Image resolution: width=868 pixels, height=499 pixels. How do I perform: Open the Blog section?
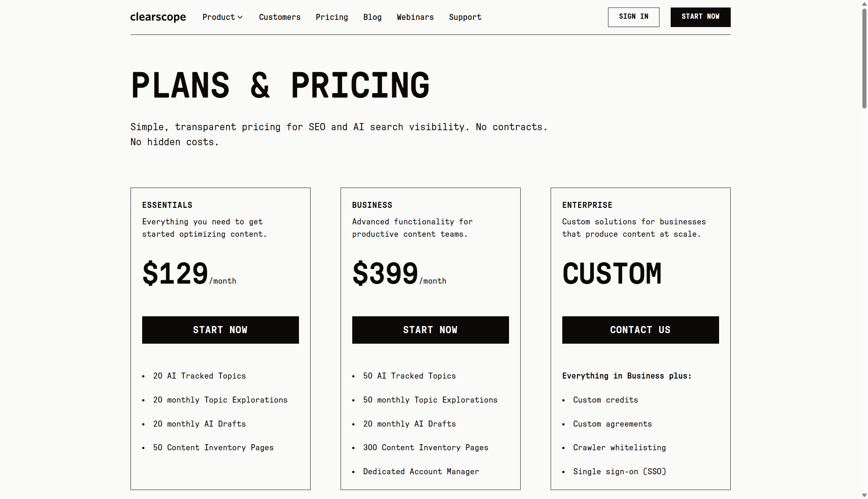pyautogui.click(x=372, y=17)
